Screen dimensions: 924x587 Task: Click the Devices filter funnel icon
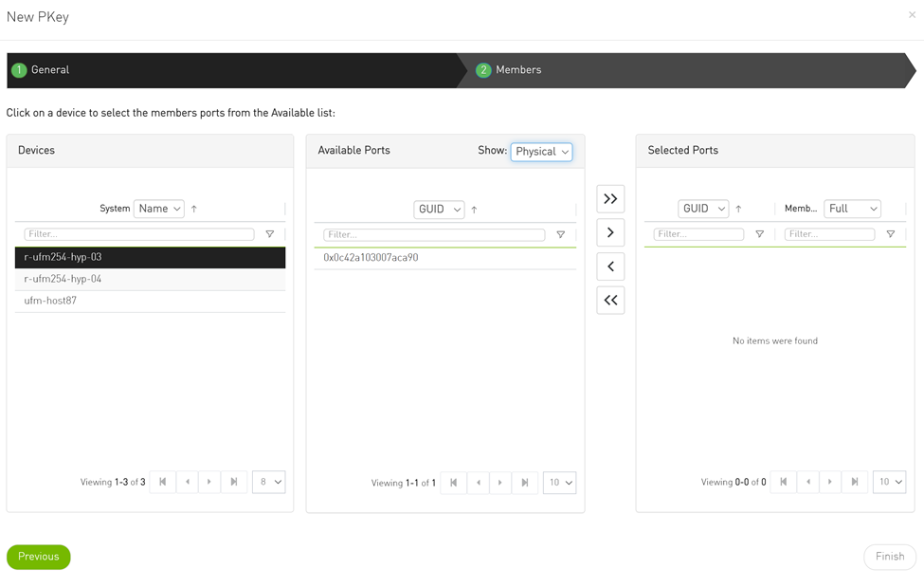click(x=270, y=234)
